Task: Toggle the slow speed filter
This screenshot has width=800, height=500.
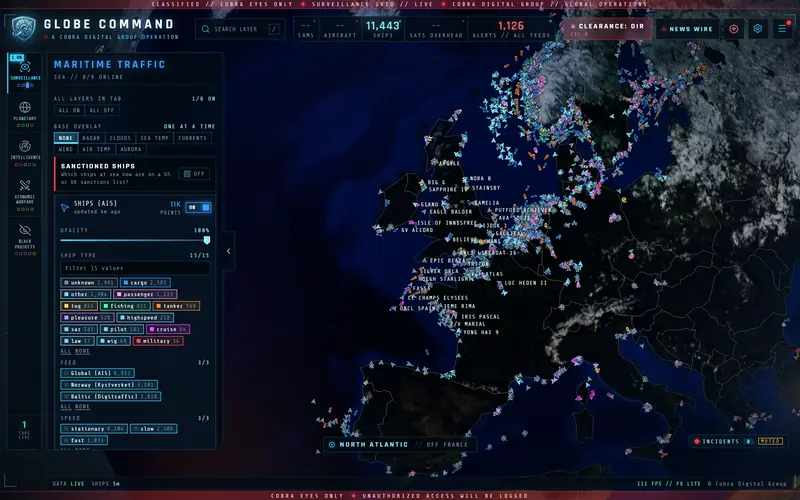Action: 154,429
